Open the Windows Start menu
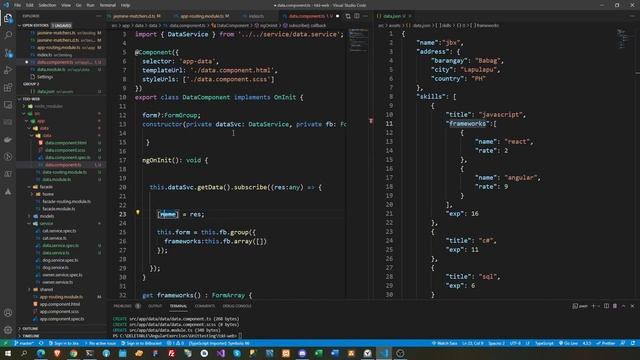Viewport: 640px width, 360px height. [x=7, y=353]
